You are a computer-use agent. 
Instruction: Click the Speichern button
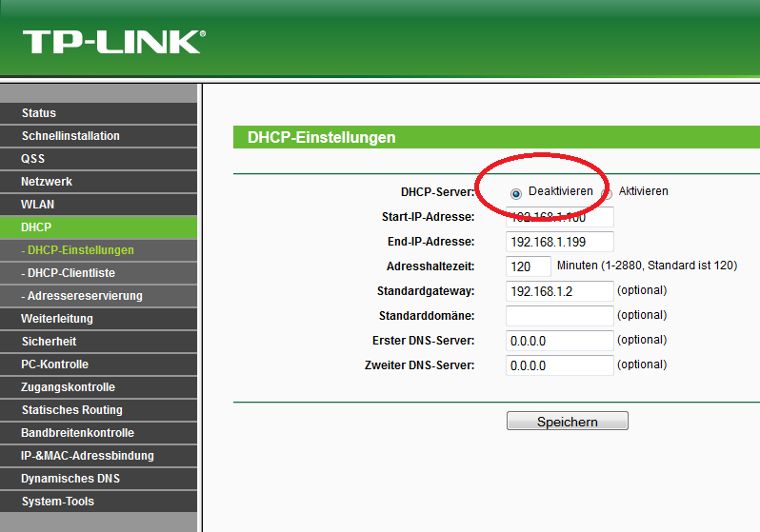point(567,421)
